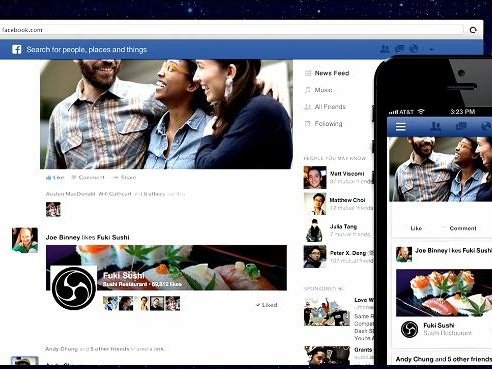Click the Austen MacDonald likes text line
The width and height of the screenshot is (492, 369).
pos(115,194)
